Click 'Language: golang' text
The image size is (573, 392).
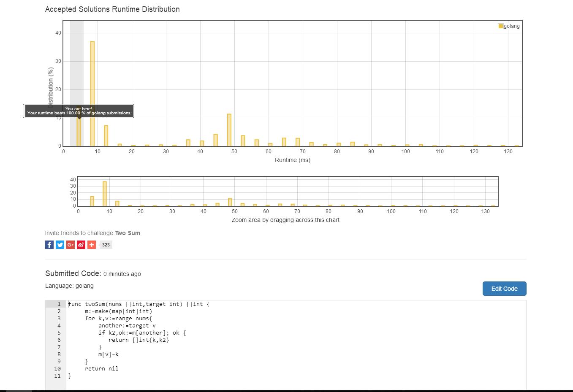[69, 286]
